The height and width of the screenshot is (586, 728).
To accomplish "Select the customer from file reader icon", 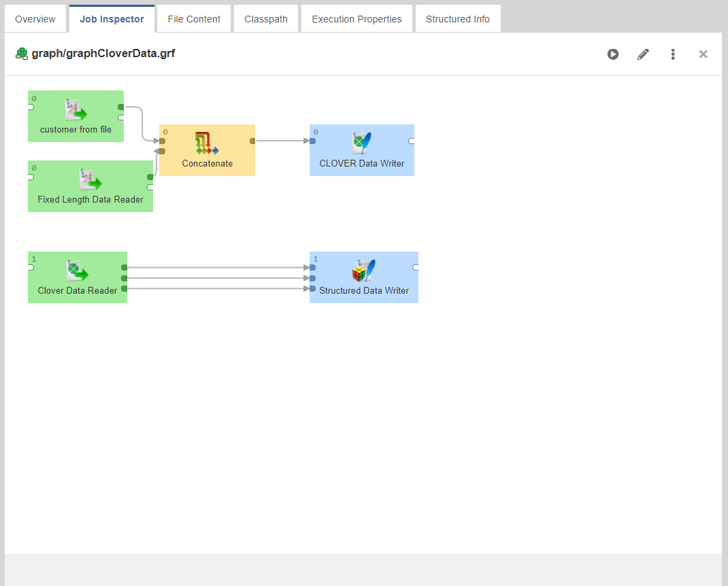I will click(76, 110).
